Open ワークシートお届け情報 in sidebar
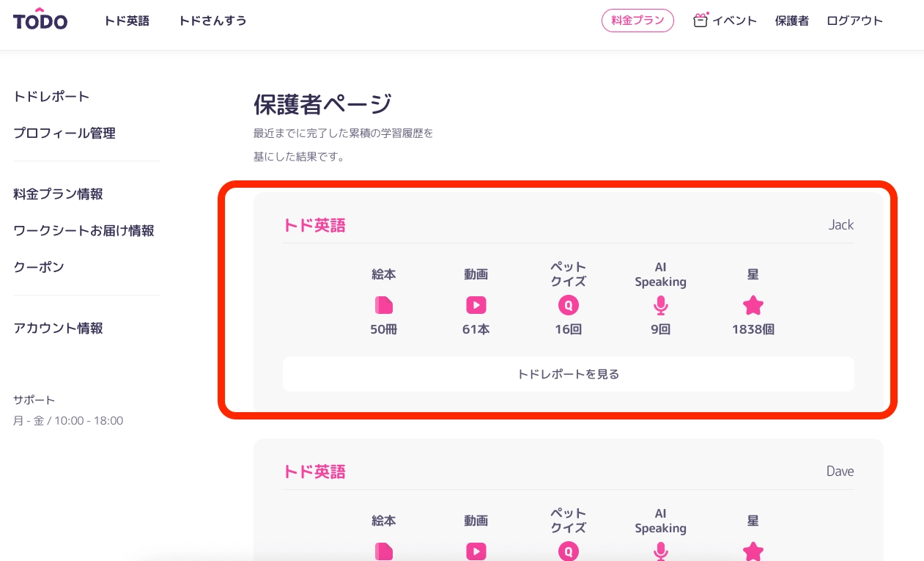924x561 pixels. pos(84,231)
